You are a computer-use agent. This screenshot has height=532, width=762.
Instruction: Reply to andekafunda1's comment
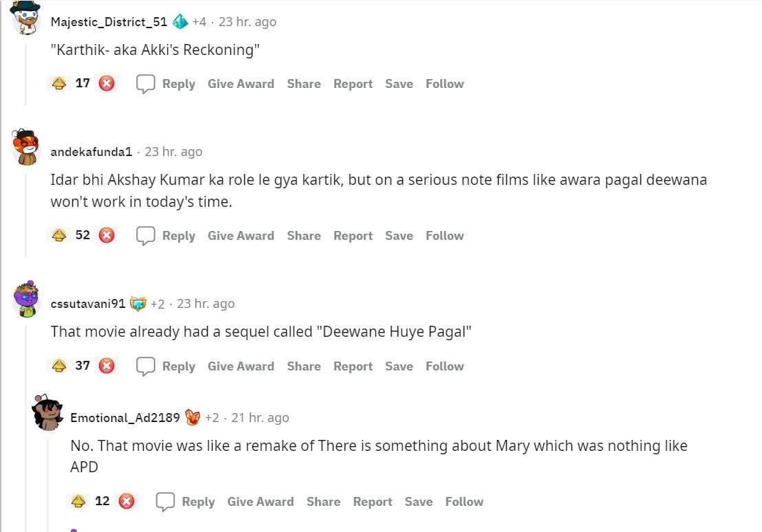coord(178,235)
